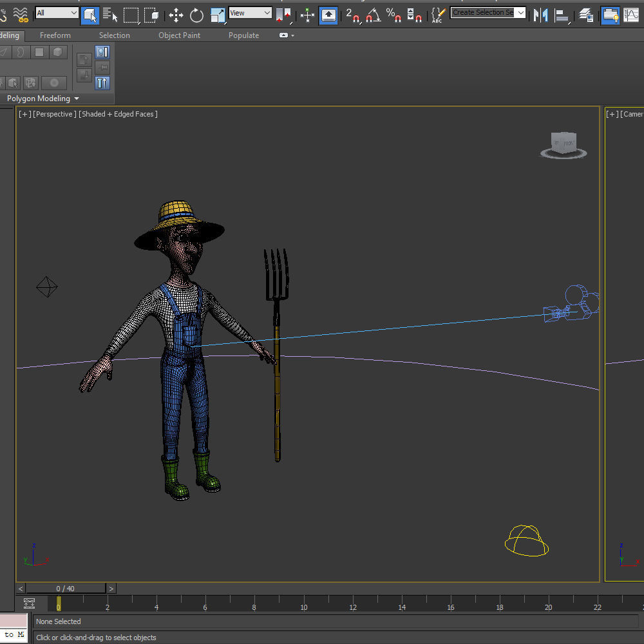
Task: Toggle Keyboard Shortcut Override
Action: pos(328,15)
